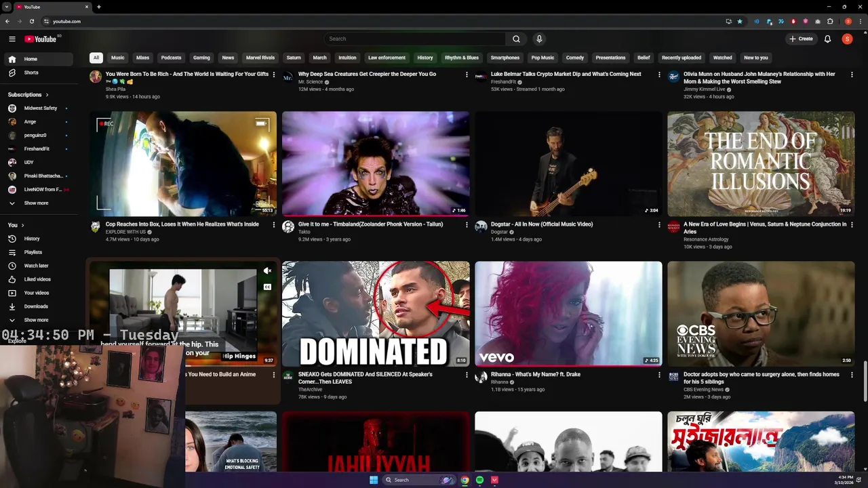Open the penguinz0 subscription
The image size is (868, 488).
pos(39,136)
